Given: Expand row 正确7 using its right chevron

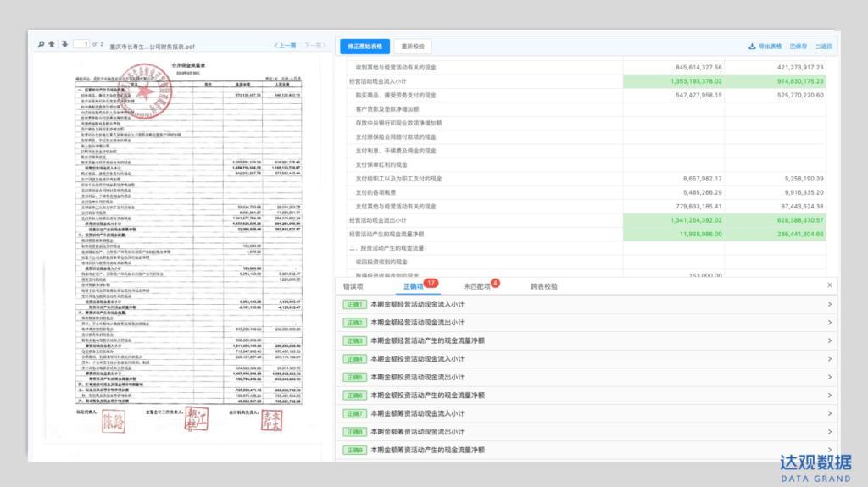Looking at the screenshot, I should coord(829,413).
